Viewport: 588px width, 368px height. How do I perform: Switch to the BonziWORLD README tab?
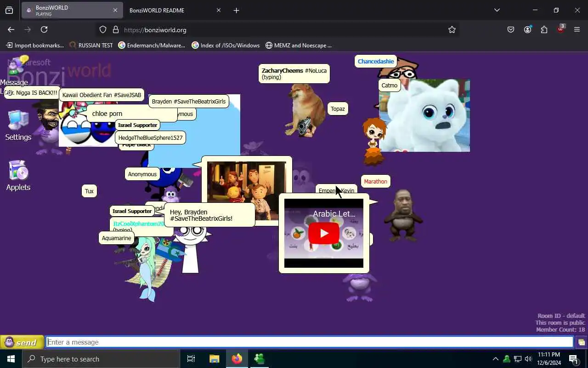[x=157, y=10]
